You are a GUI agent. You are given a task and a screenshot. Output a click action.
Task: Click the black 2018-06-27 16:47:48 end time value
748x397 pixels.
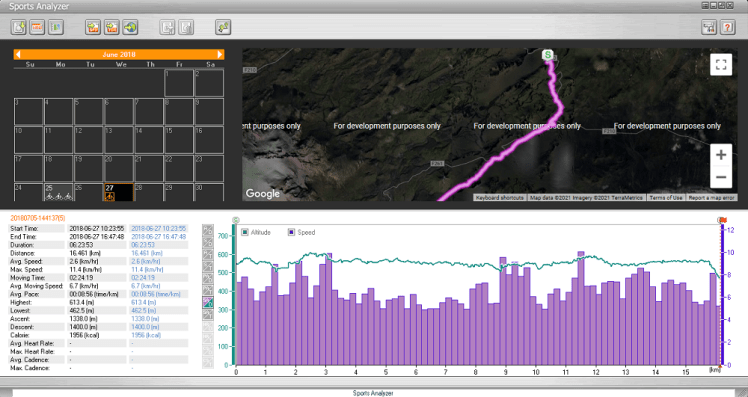(97, 237)
